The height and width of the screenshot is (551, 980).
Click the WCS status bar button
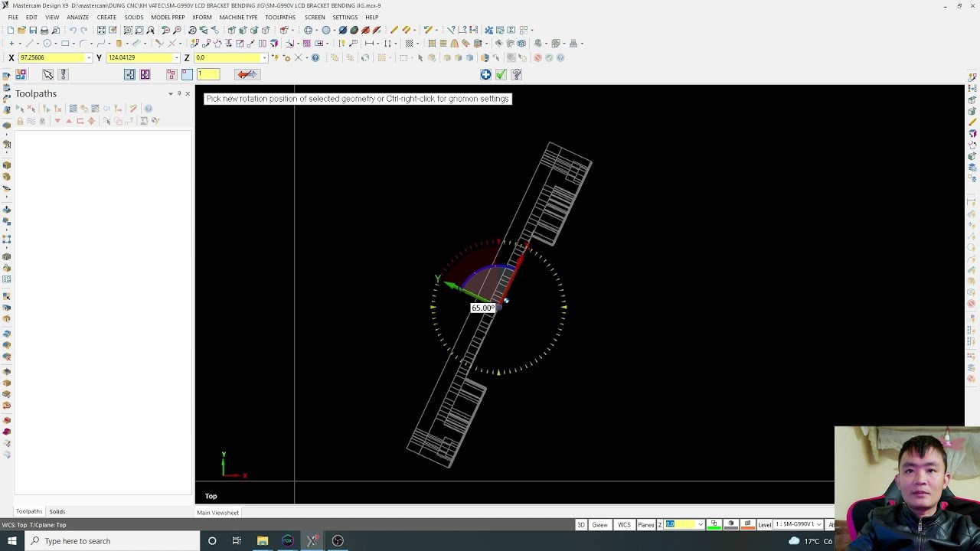click(x=624, y=524)
